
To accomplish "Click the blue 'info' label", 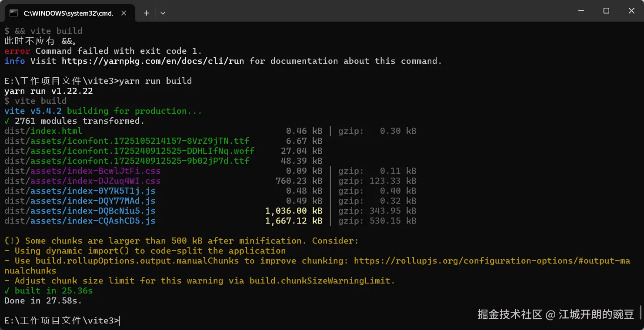I will (x=15, y=61).
